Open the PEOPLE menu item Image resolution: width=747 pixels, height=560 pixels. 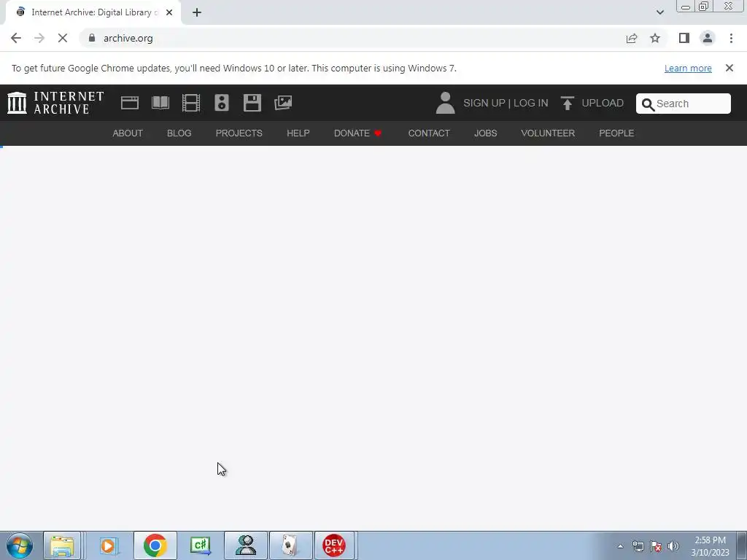click(616, 133)
